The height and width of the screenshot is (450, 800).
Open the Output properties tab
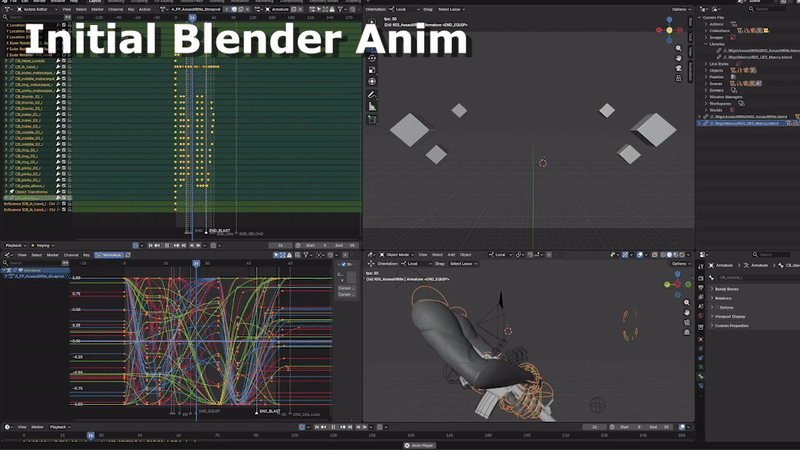pos(701,288)
